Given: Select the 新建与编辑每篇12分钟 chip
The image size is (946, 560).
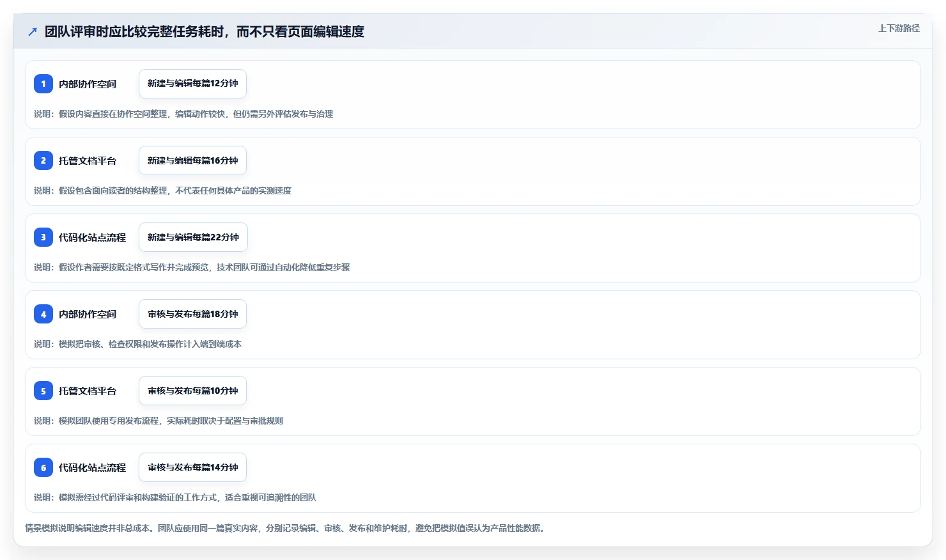Looking at the screenshot, I should (x=192, y=84).
